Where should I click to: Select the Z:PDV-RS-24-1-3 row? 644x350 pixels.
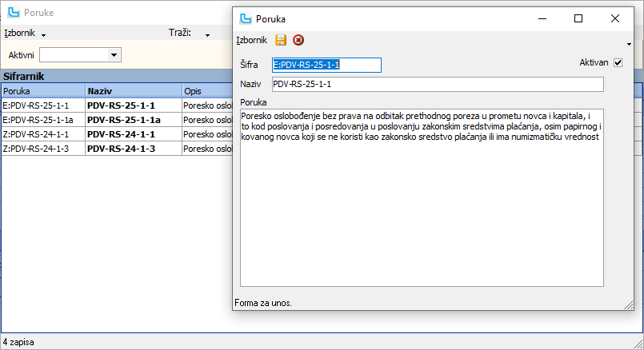[x=117, y=149]
